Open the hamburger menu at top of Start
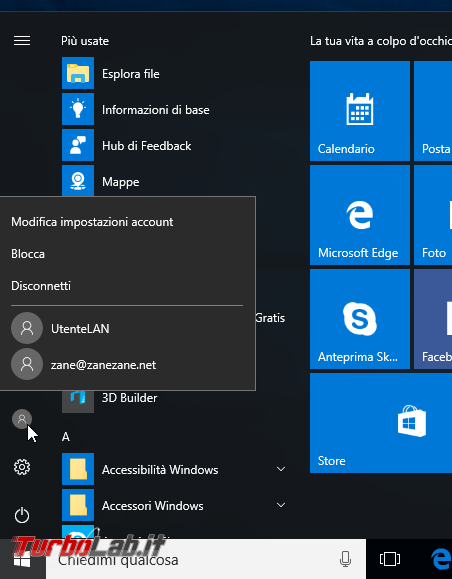Viewport: 452px width, 579px height. tap(22, 41)
